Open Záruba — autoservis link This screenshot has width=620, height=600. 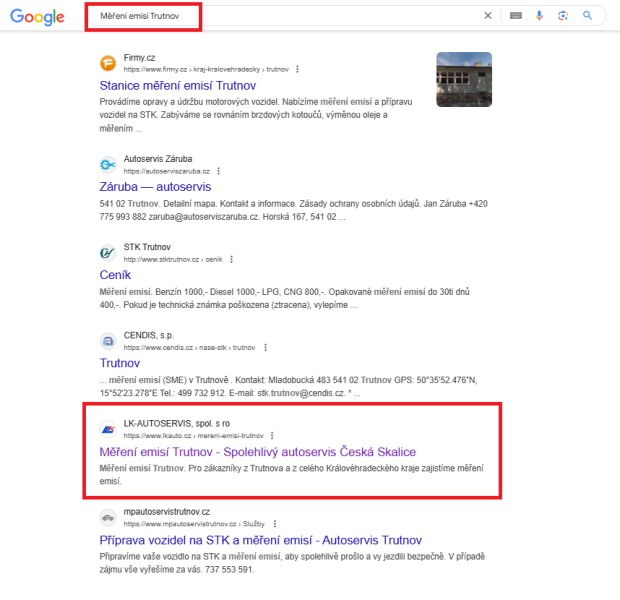tap(155, 187)
